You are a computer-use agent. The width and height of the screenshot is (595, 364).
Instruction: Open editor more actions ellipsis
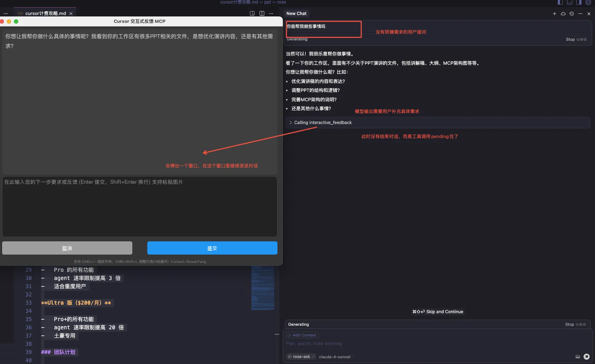coord(271,14)
